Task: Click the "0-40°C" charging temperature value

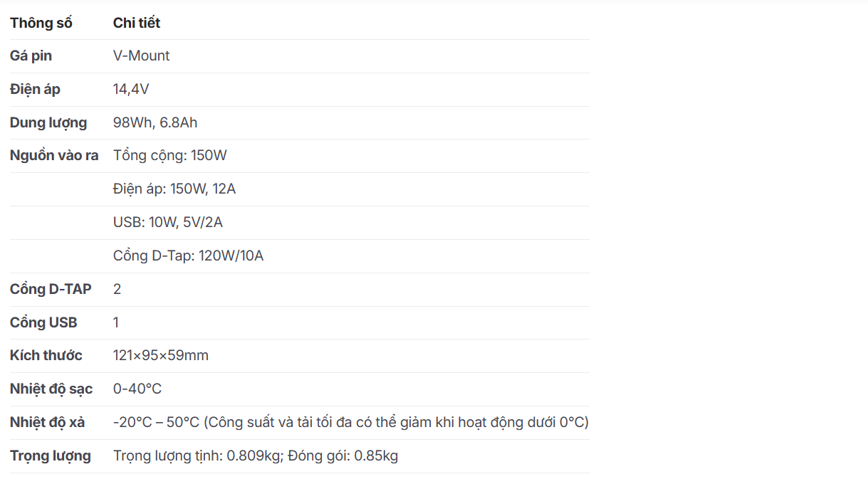Action: [137, 389]
